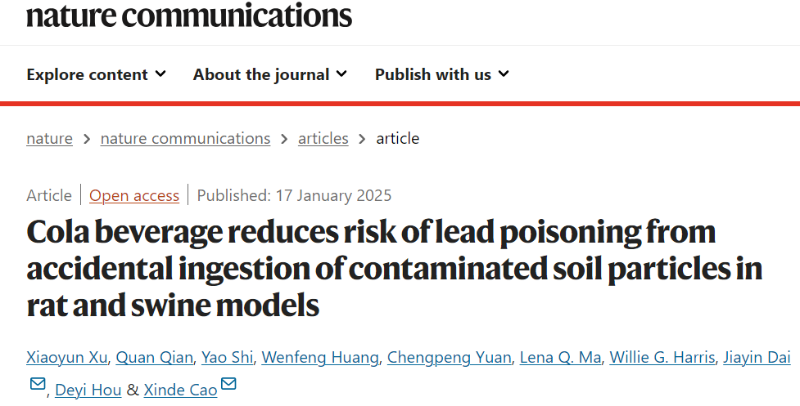Open the author link Yao Shi

point(227,357)
